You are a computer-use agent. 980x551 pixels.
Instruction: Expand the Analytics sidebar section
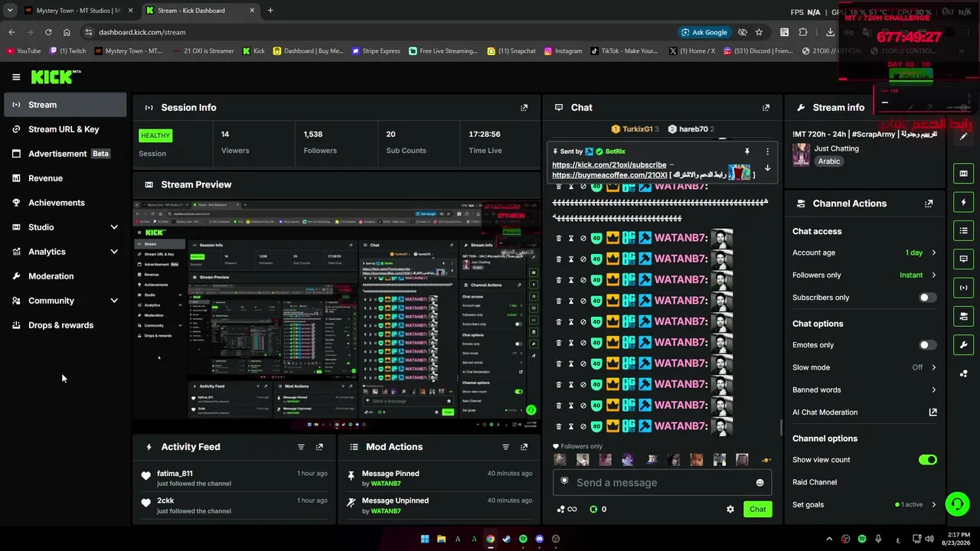[x=114, y=252]
